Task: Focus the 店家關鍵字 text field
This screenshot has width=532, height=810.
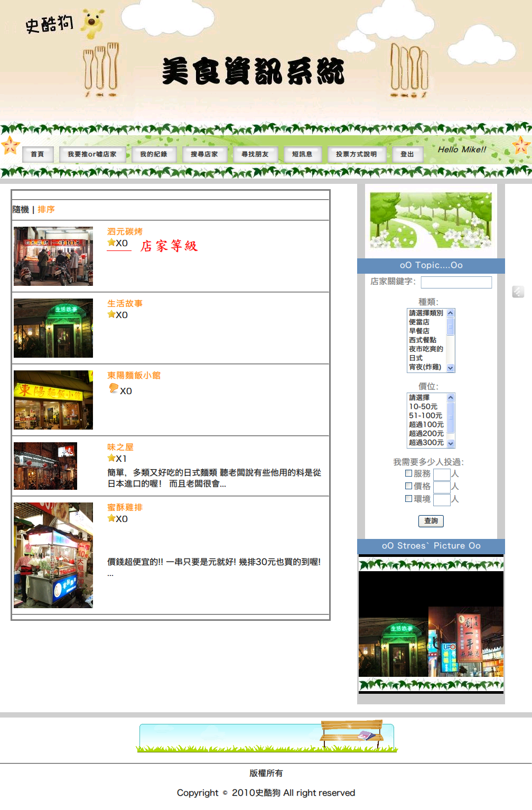Action: pos(456,282)
